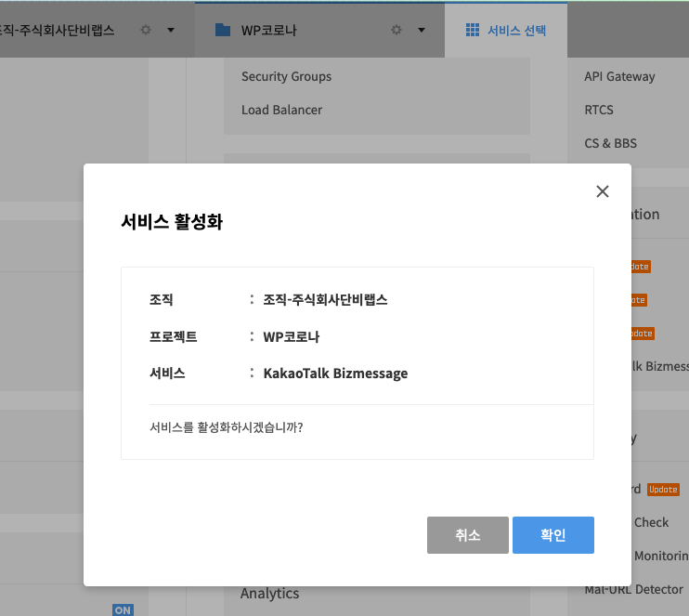Expand the 조직-주식회사단비랩스 organization dropdown arrow

click(171, 31)
